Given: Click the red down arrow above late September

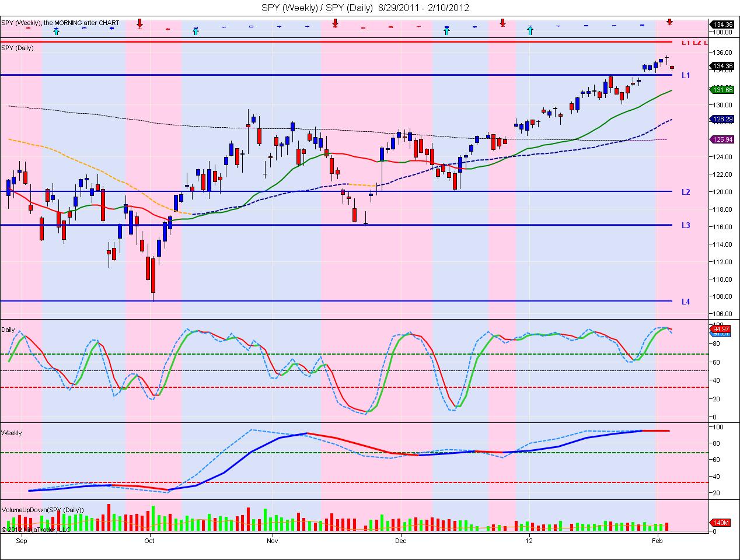Looking at the screenshot, I should (139, 23).
